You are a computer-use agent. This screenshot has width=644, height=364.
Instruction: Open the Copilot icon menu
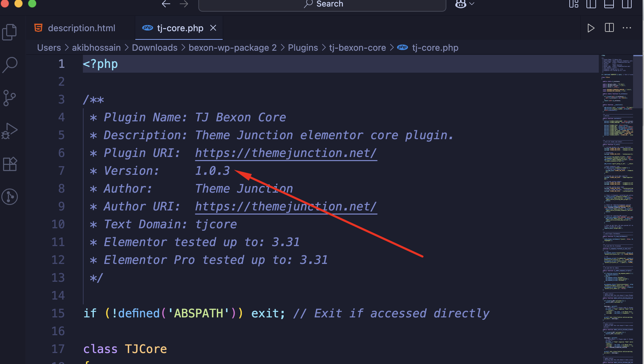461,4
